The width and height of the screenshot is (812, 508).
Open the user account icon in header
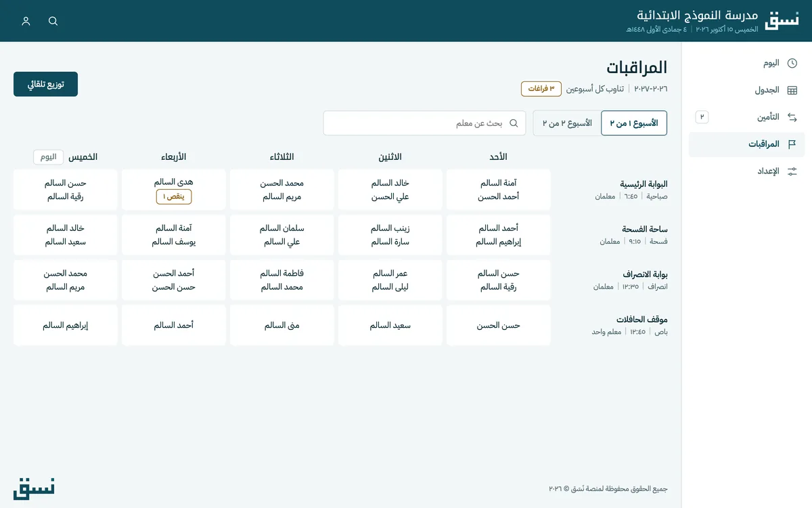tap(26, 21)
